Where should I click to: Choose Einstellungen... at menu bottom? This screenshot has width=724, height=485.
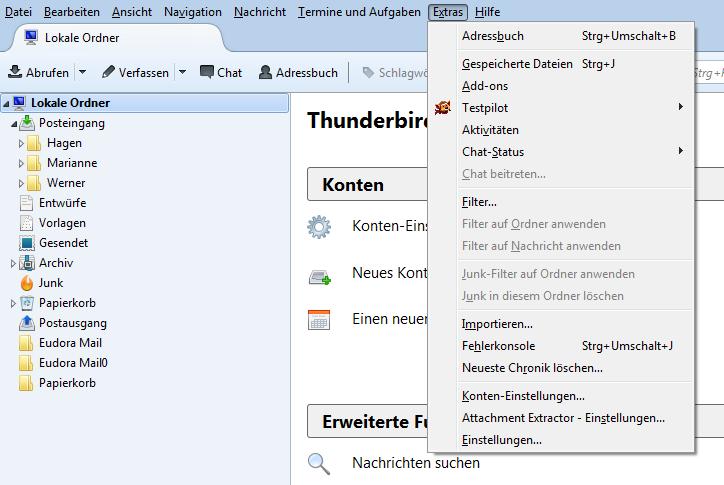[x=561, y=440]
